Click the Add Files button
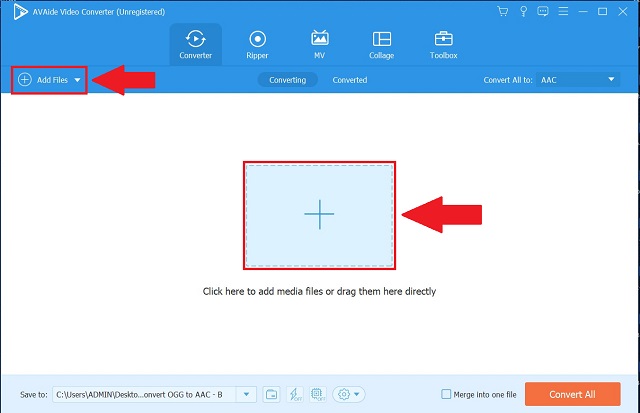The width and height of the screenshot is (640, 413). (44, 79)
